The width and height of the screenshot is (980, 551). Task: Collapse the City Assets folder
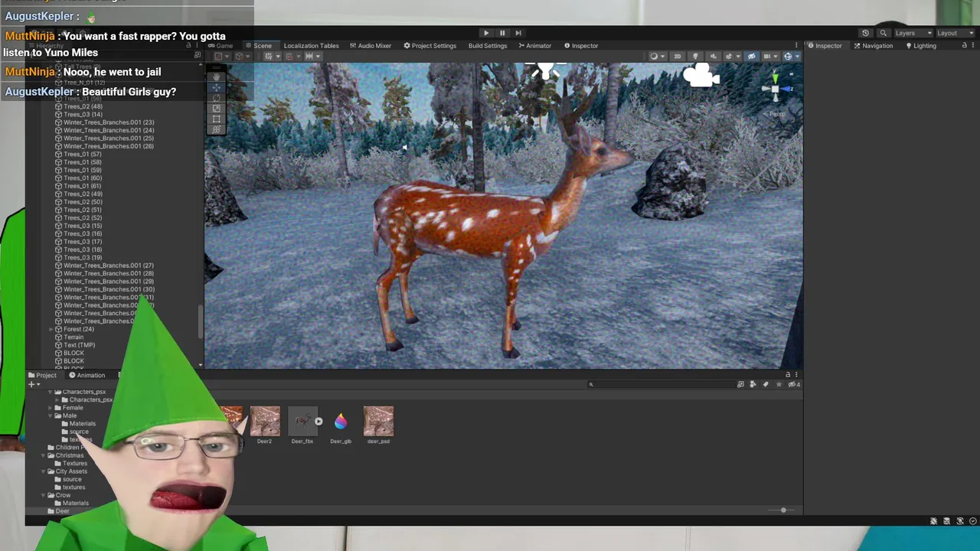(x=44, y=471)
